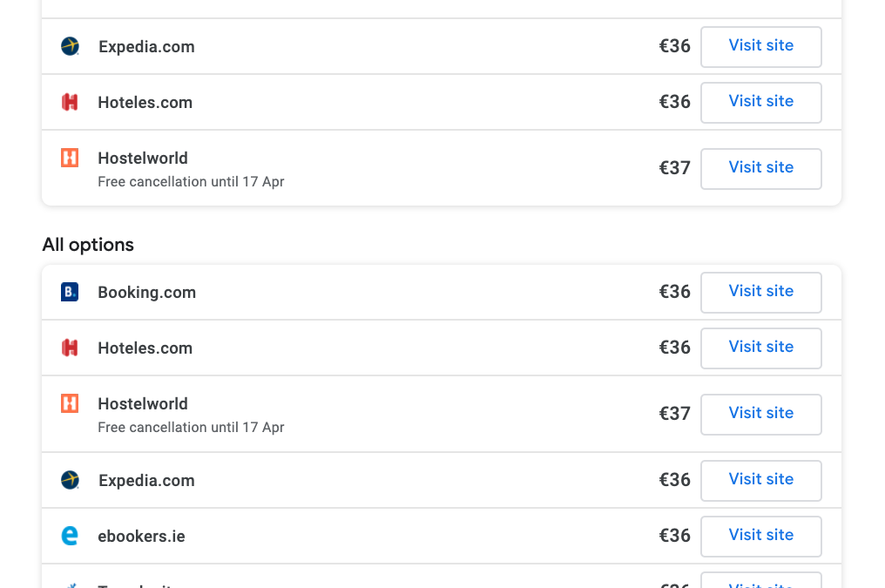Visit site for top Hoteles.com offer
Image resolution: width=885 pixels, height=588 pixels.
(760, 103)
